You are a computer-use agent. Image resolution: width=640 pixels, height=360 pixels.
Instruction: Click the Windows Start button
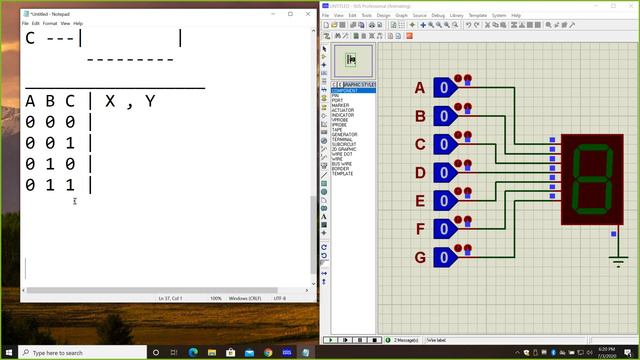[9, 352]
